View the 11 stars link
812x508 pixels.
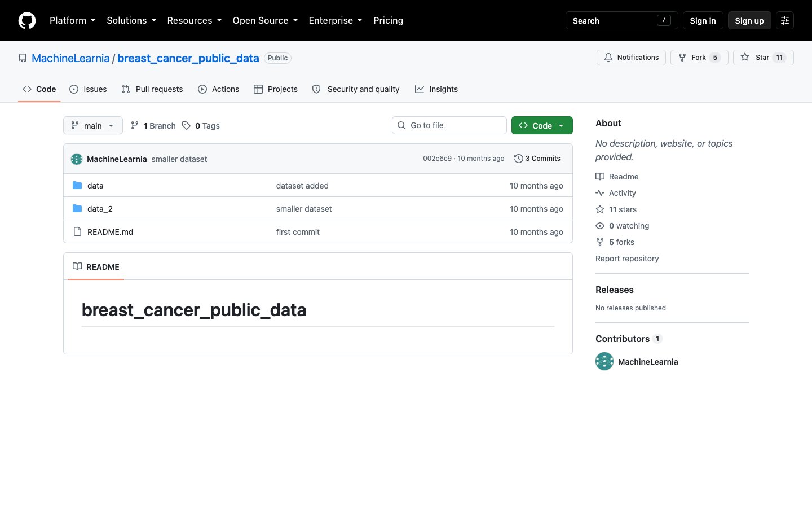(x=616, y=209)
